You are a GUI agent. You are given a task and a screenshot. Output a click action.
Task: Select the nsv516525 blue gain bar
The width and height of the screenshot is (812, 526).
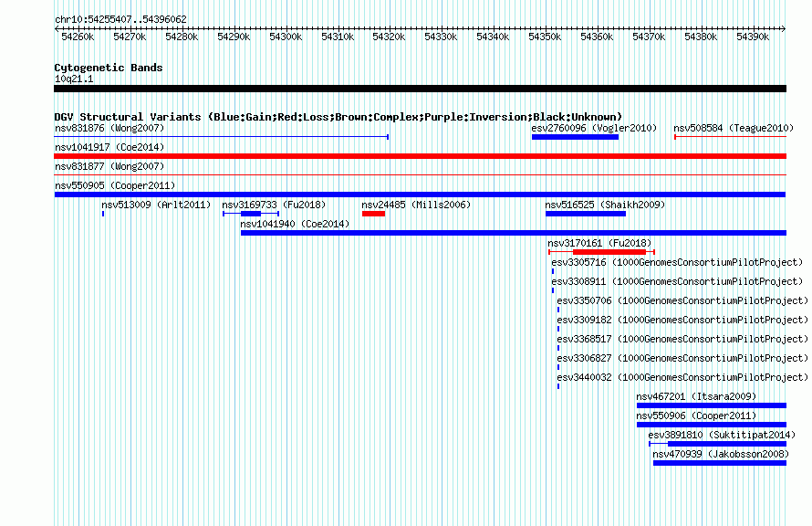click(586, 214)
